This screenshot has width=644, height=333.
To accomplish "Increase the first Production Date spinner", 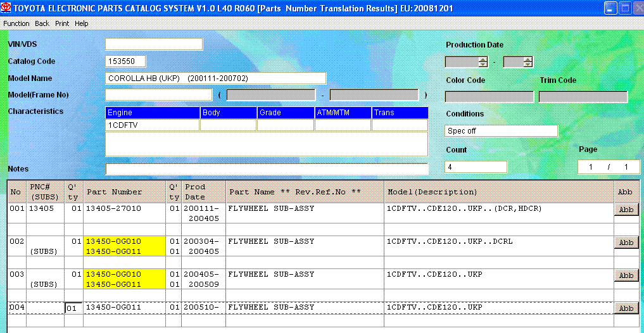I will click(x=483, y=59).
